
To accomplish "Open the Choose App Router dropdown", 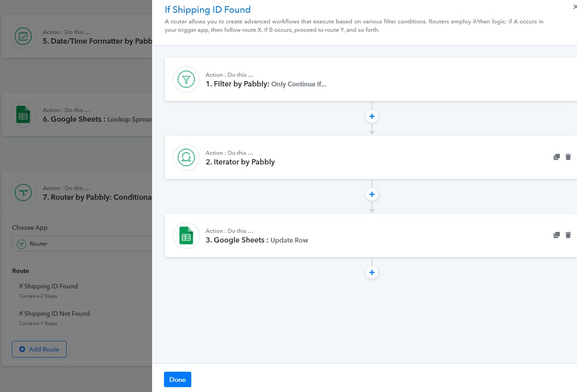I will point(82,243).
